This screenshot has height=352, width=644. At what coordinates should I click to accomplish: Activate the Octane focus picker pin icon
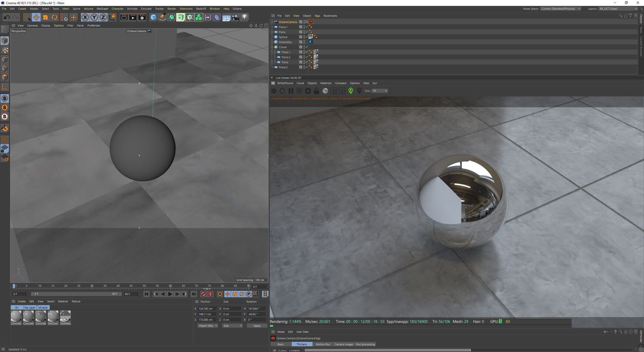pyautogui.click(x=350, y=91)
